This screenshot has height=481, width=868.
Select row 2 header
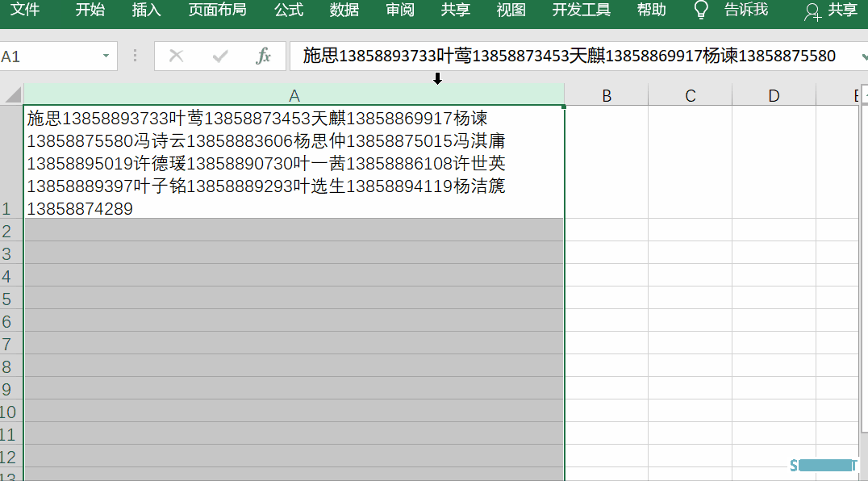11,230
